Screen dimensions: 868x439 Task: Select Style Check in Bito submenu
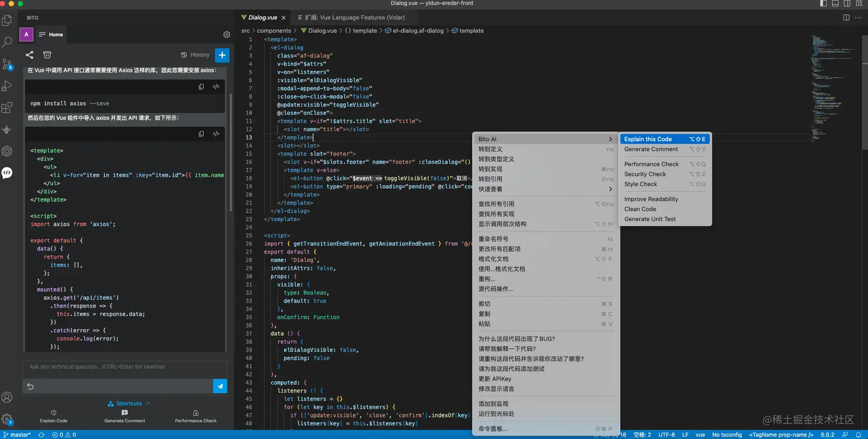(x=665, y=184)
